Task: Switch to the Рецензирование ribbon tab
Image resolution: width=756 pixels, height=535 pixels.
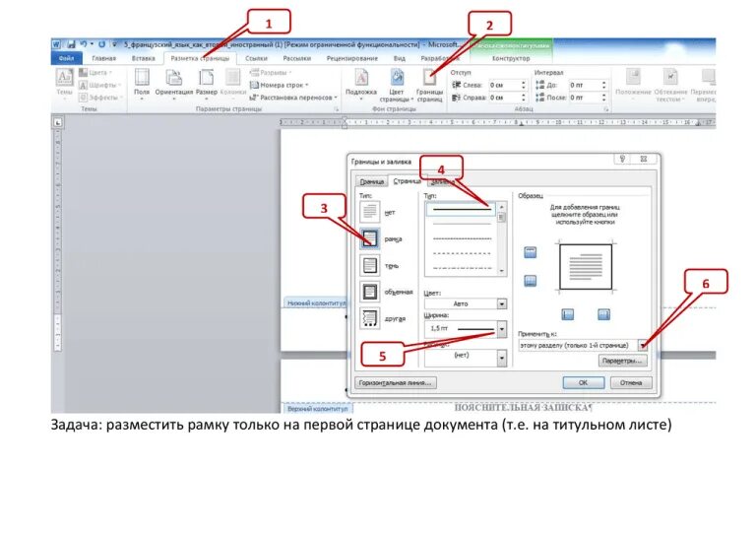Action: pyautogui.click(x=352, y=58)
